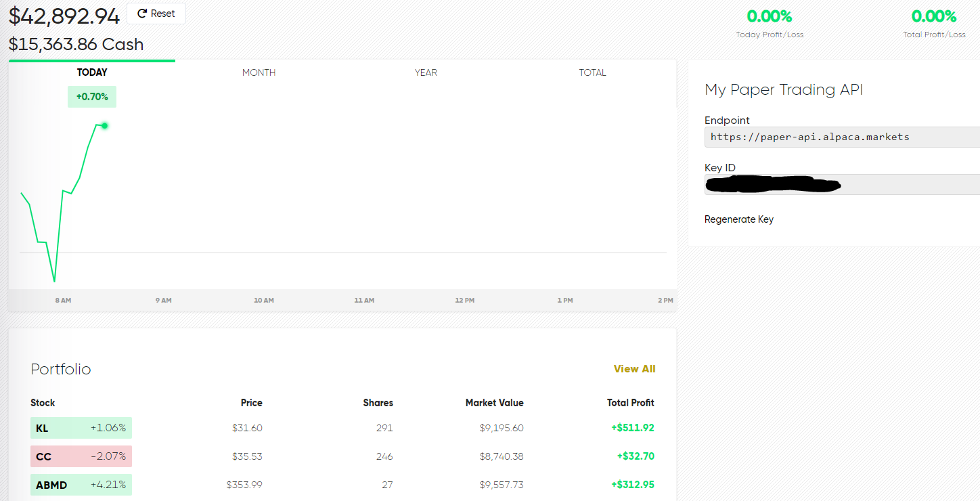Click the green Today Profit/Loss percentage
The image size is (980, 501).
(x=769, y=16)
